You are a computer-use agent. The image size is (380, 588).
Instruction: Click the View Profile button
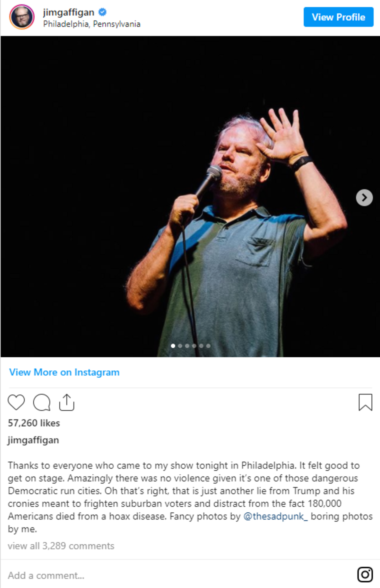[338, 17]
